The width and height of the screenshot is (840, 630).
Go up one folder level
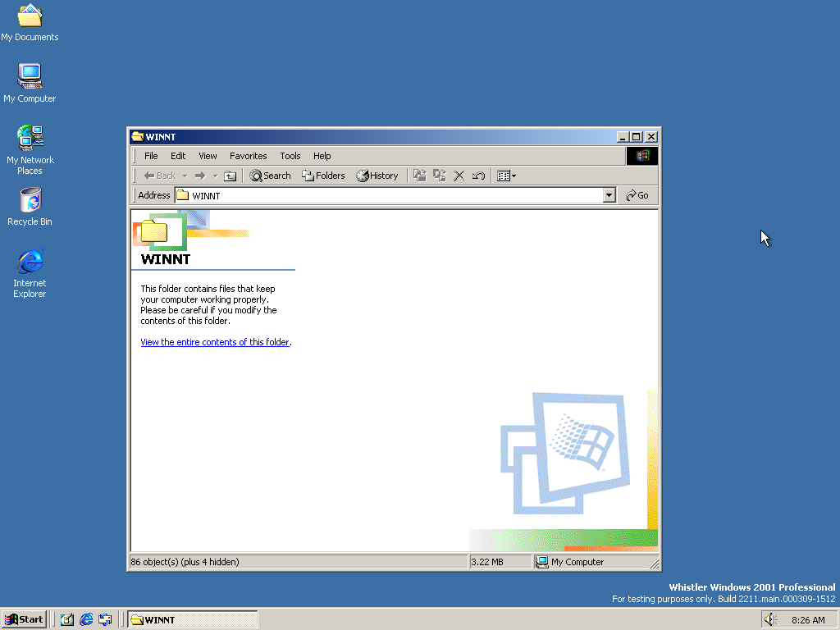point(230,176)
